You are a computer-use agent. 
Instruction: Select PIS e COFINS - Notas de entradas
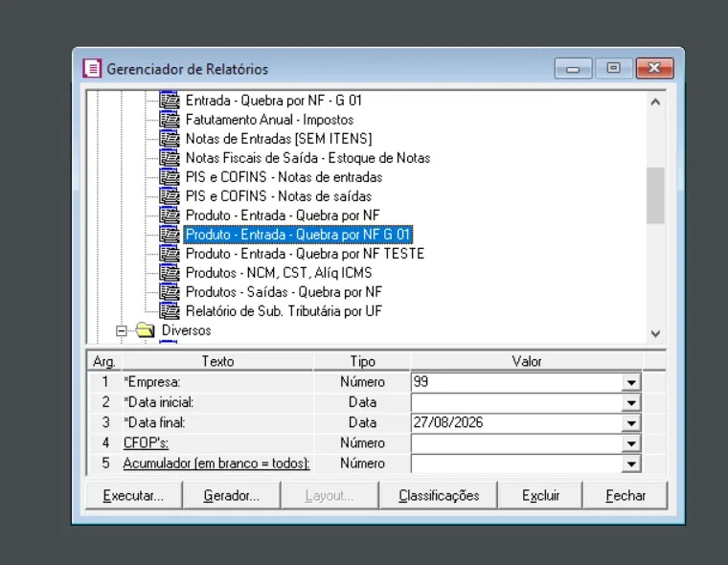pos(284,177)
